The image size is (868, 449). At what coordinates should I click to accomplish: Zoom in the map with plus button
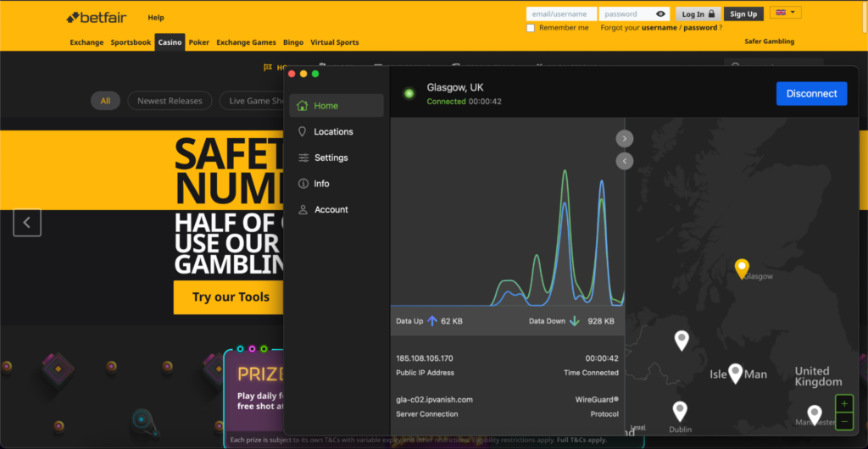843,403
